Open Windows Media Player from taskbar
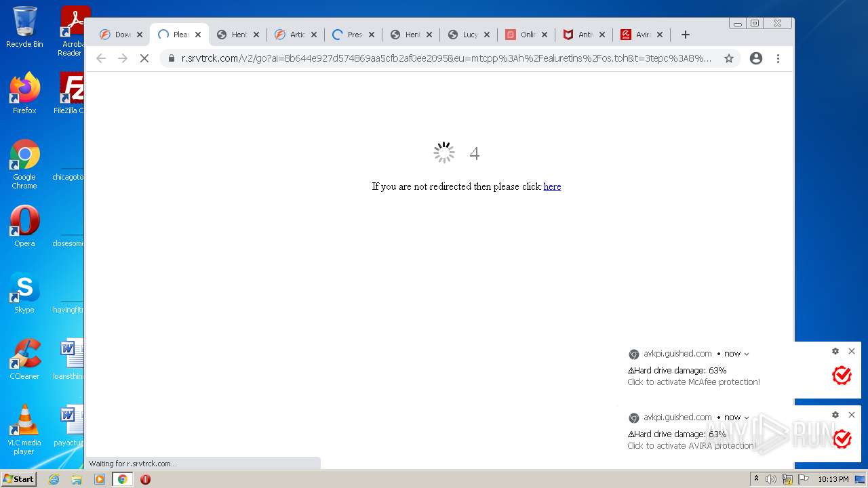Viewport: 868px width, 488px height. pyautogui.click(x=100, y=479)
